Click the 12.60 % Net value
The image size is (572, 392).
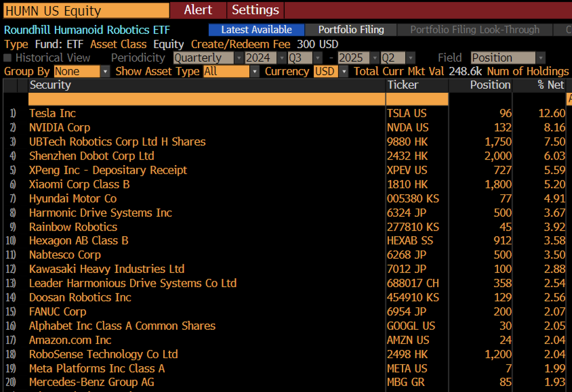pos(552,113)
